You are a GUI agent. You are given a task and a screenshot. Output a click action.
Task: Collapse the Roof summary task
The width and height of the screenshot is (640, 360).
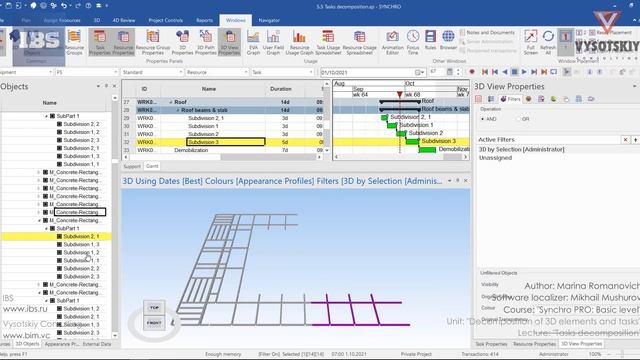tap(171, 102)
